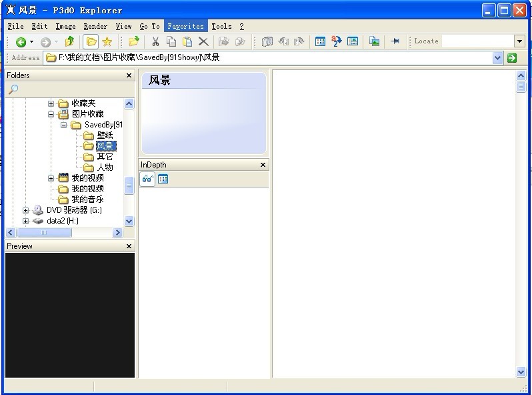Open the Address bar dropdown
532x395 pixels.
click(x=497, y=58)
